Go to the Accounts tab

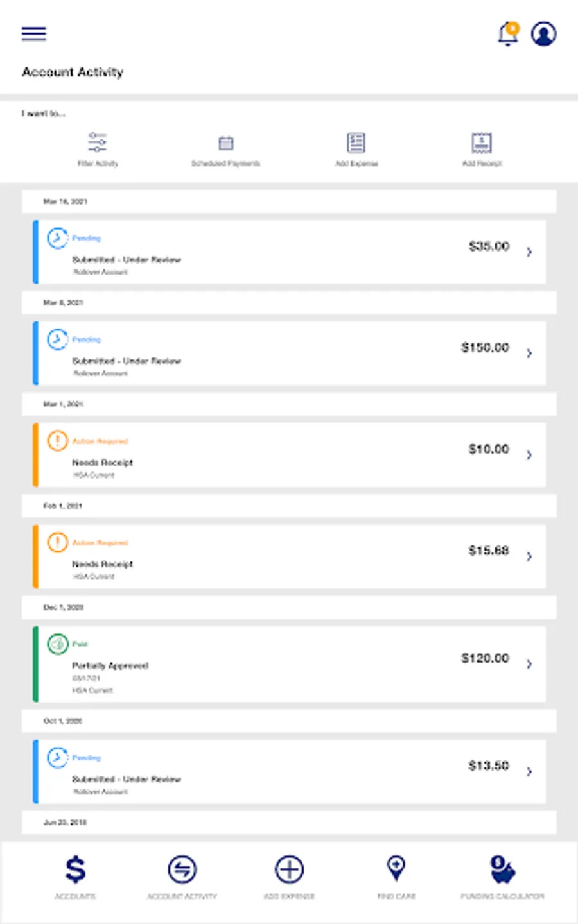coord(75,870)
